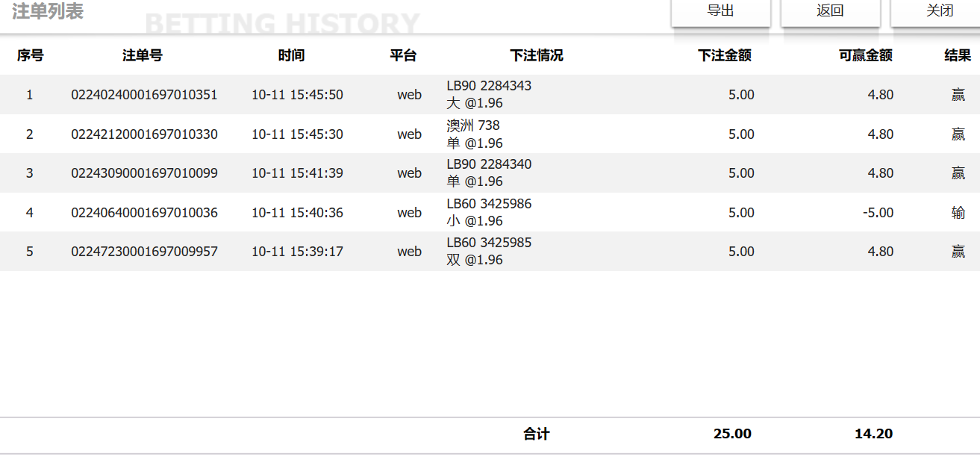Select bet order 02242120001697010330

coord(144,134)
